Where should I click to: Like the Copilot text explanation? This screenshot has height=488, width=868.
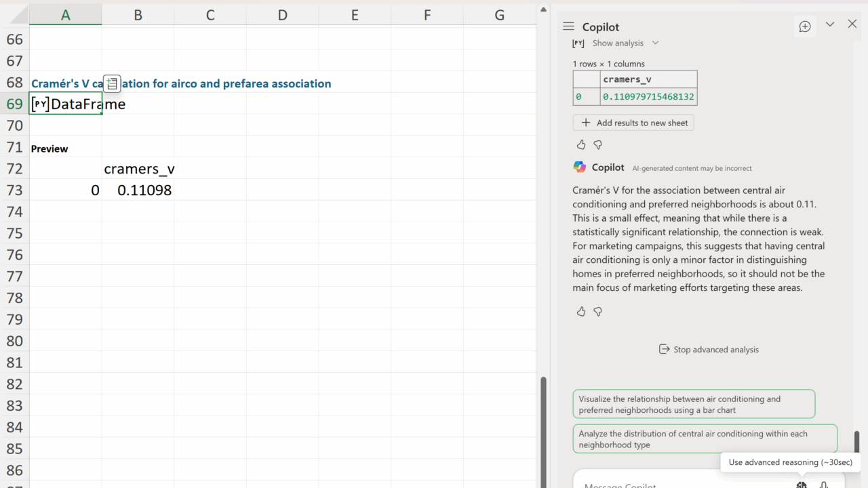tap(581, 311)
